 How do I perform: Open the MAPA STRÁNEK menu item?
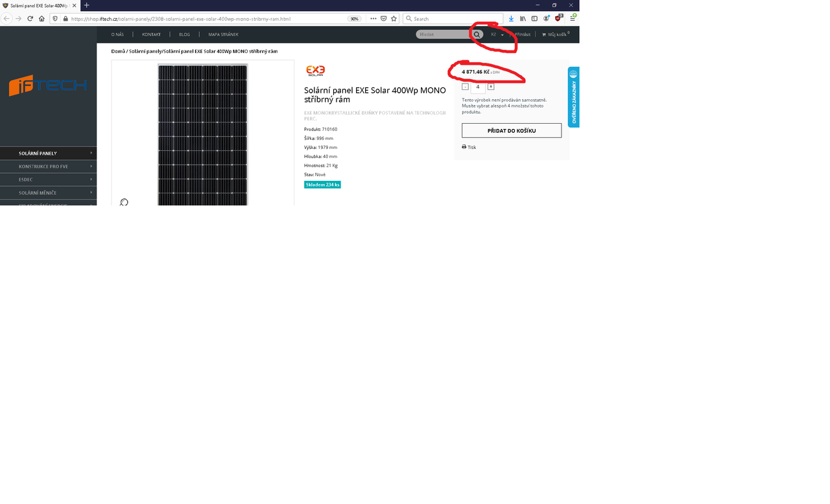point(223,34)
